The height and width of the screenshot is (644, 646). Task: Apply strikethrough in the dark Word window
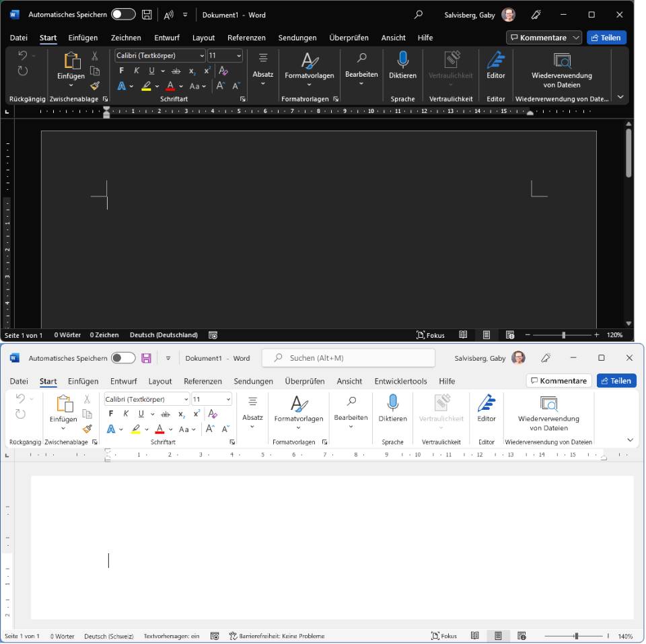(x=176, y=71)
